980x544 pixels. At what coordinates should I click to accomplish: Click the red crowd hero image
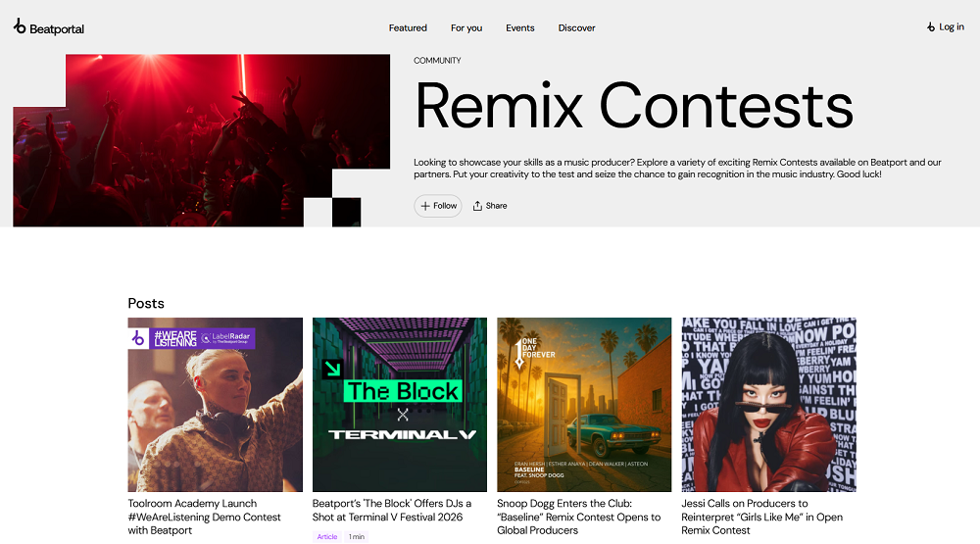(201, 140)
